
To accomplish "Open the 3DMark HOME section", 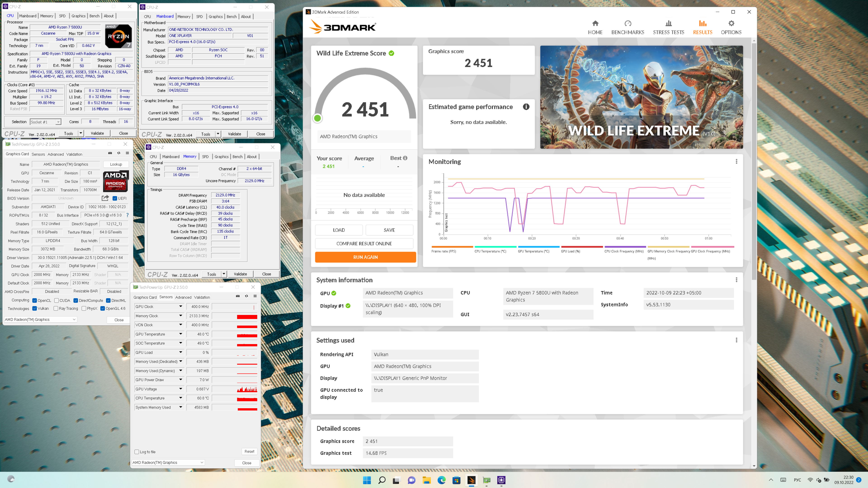I will coord(595,27).
